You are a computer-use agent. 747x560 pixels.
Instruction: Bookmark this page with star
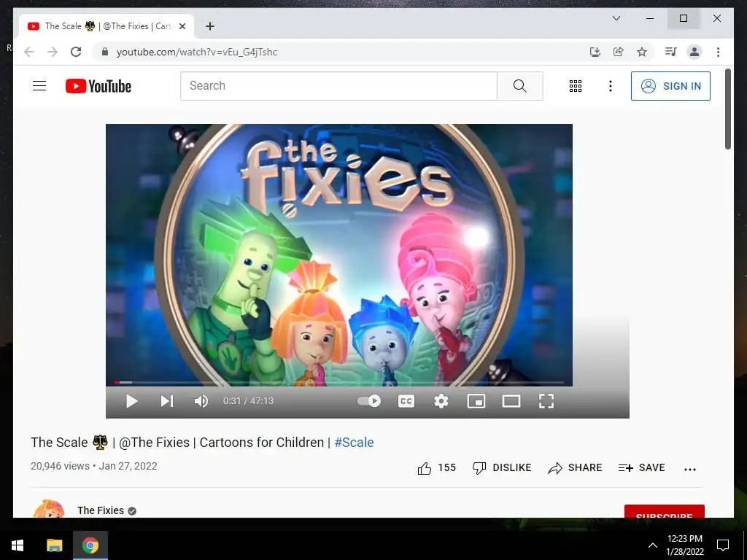coord(642,52)
